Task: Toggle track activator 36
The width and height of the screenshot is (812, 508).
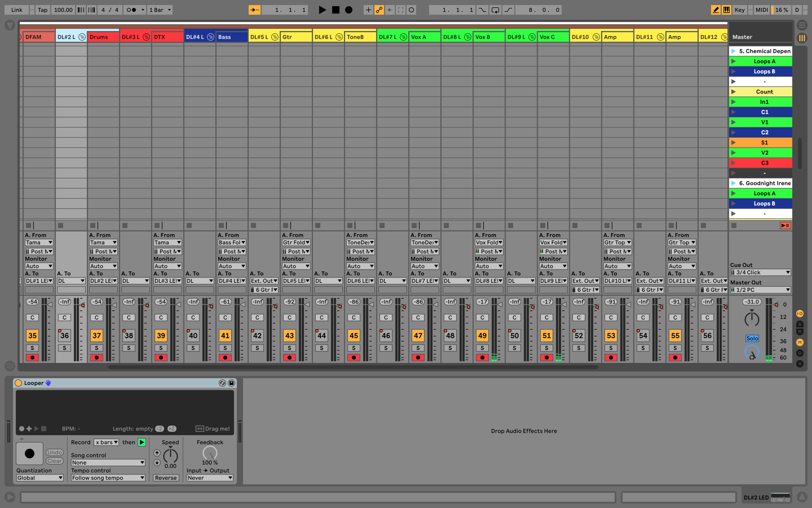Action: pos(64,335)
